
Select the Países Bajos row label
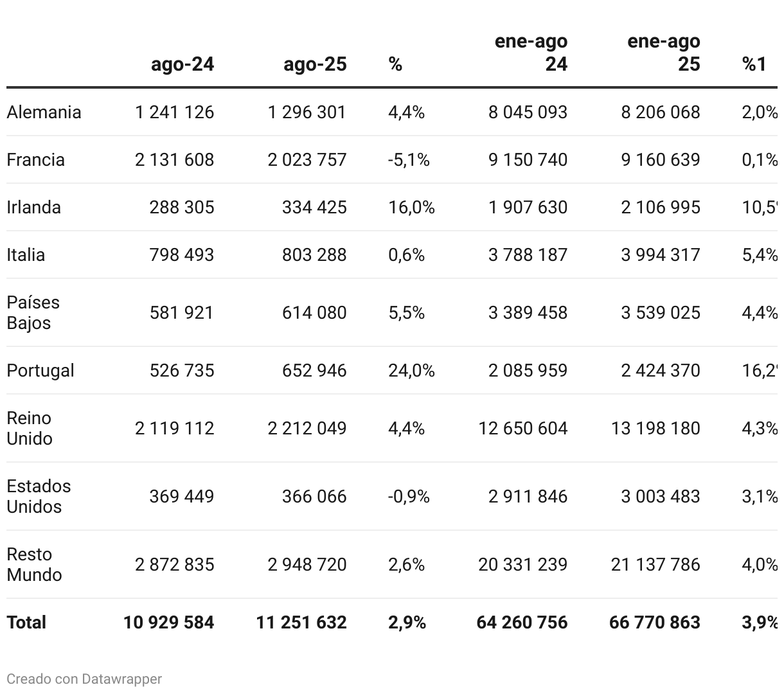pyautogui.click(x=33, y=313)
